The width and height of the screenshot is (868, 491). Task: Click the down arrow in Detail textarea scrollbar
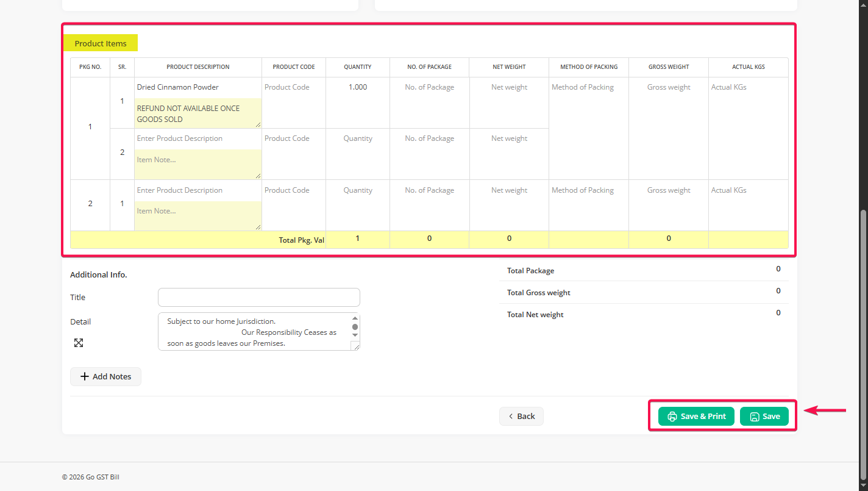click(355, 335)
